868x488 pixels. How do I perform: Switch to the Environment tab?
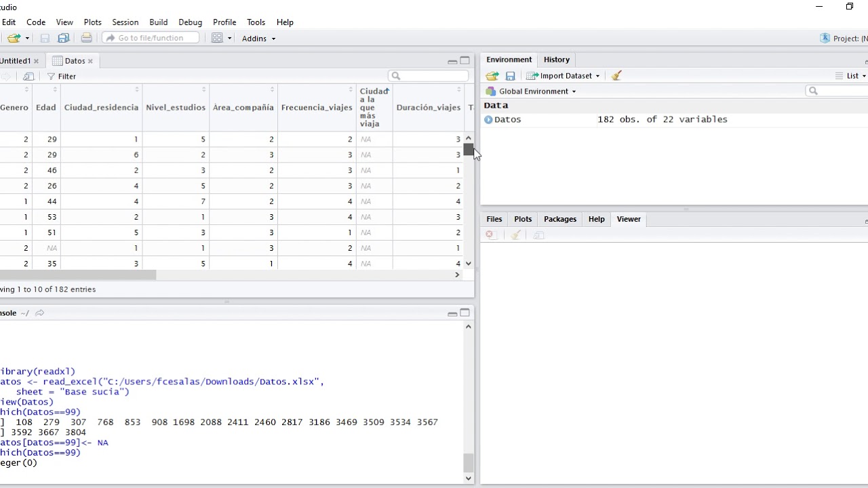click(509, 60)
